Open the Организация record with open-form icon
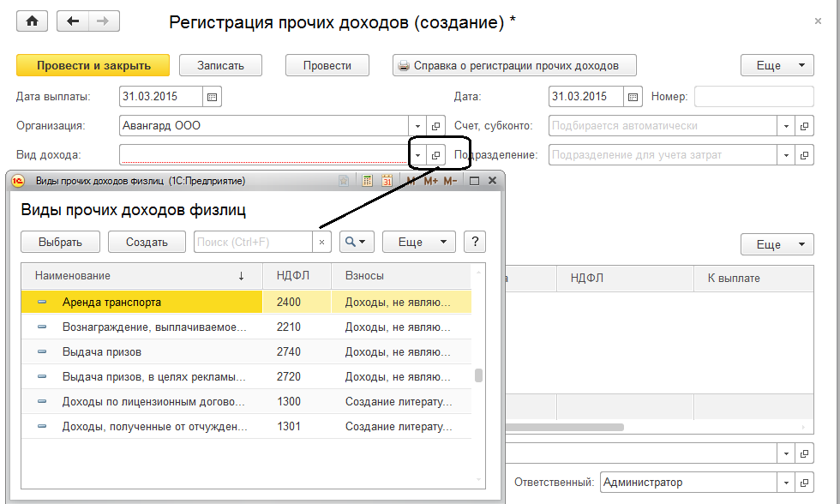Screen dimensions: 840x504 click(x=435, y=126)
